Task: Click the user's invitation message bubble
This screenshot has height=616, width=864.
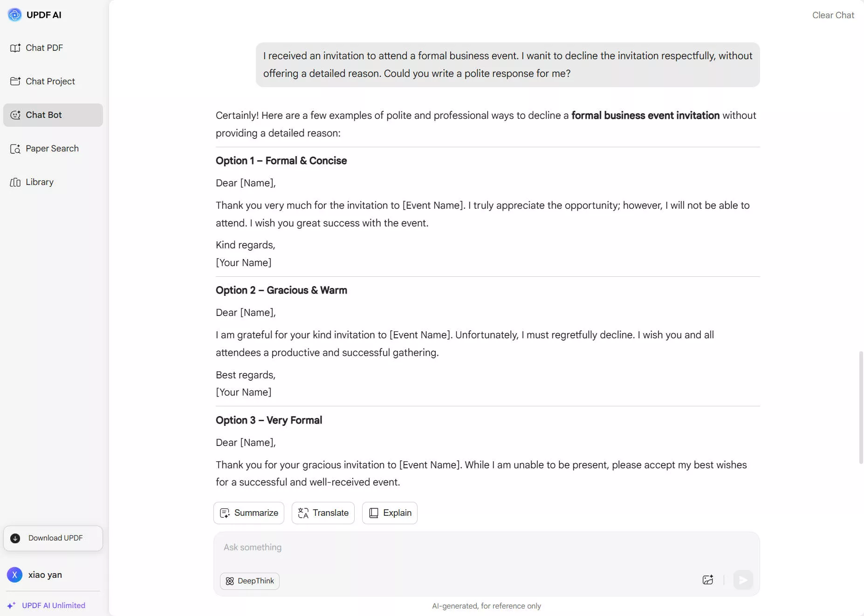Action: (507, 65)
